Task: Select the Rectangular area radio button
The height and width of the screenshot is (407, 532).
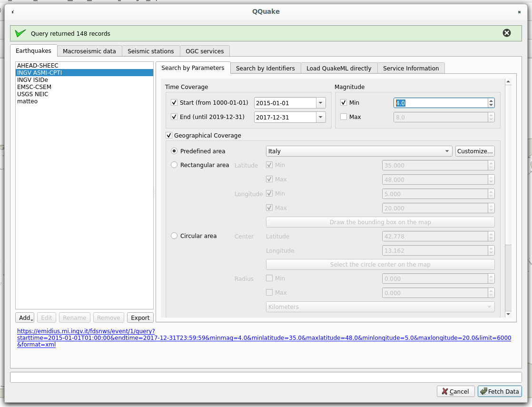Action: point(174,165)
